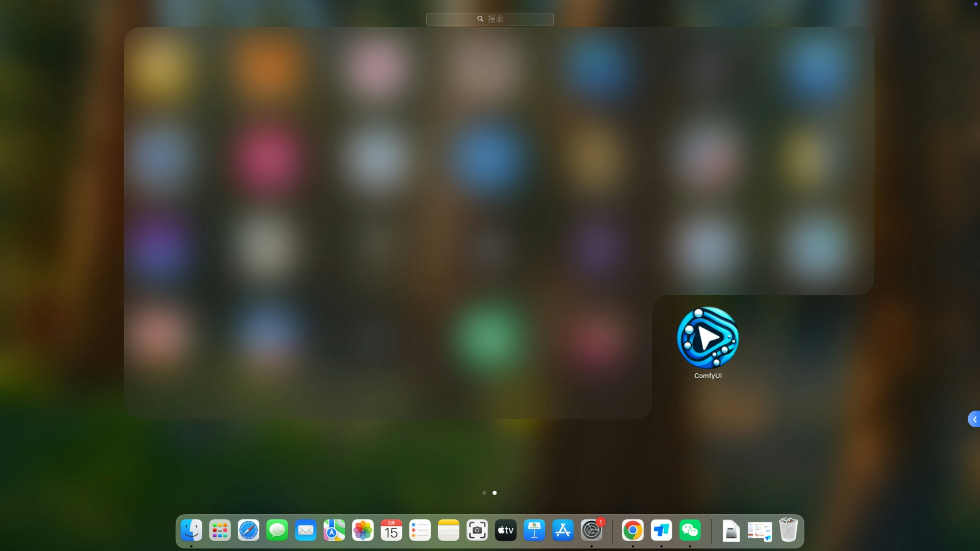The height and width of the screenshot is (551, 980).
Task: Launch Keynote from the Dock
Action: tap(534, 530)
